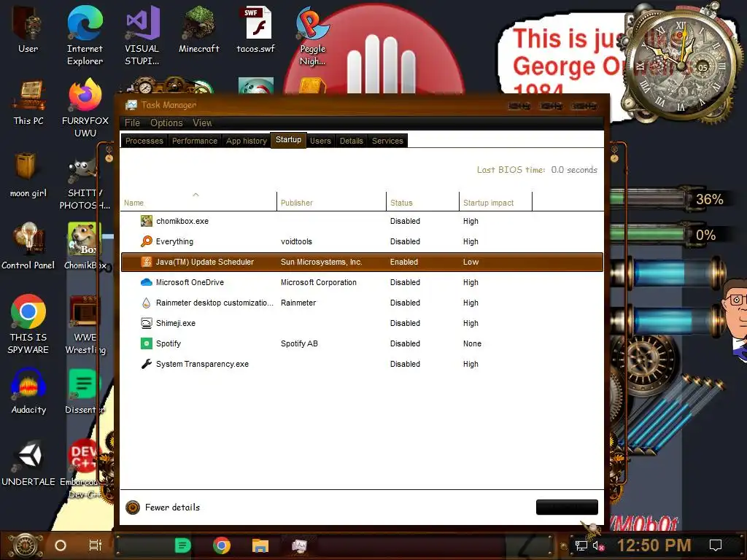Switch to the Performance tab

click(194, 141)
